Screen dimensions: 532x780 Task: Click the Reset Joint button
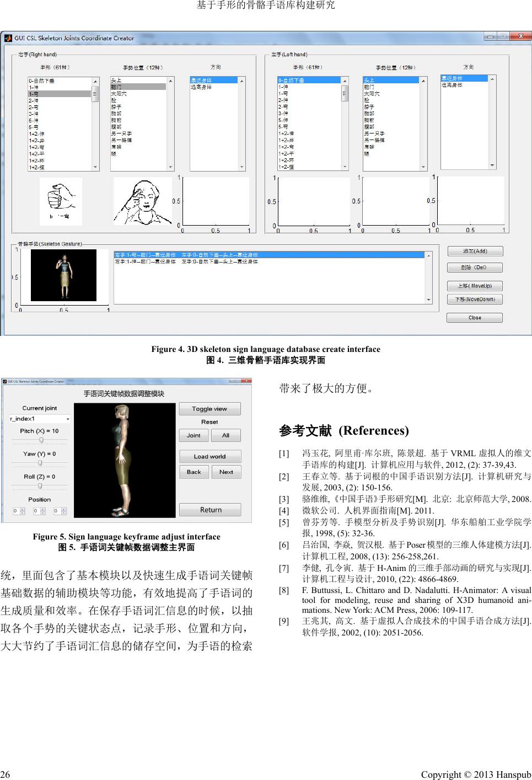[x=194, y=435]
